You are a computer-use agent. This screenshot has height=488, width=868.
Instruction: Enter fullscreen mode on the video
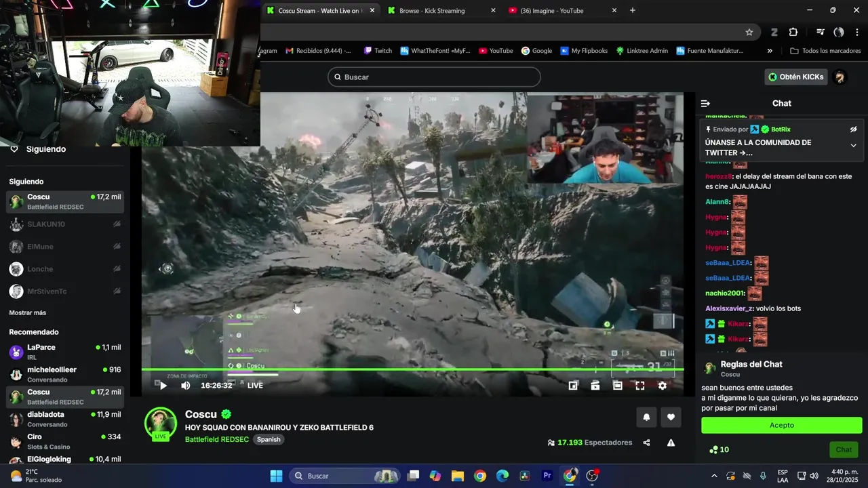[640, 386]
